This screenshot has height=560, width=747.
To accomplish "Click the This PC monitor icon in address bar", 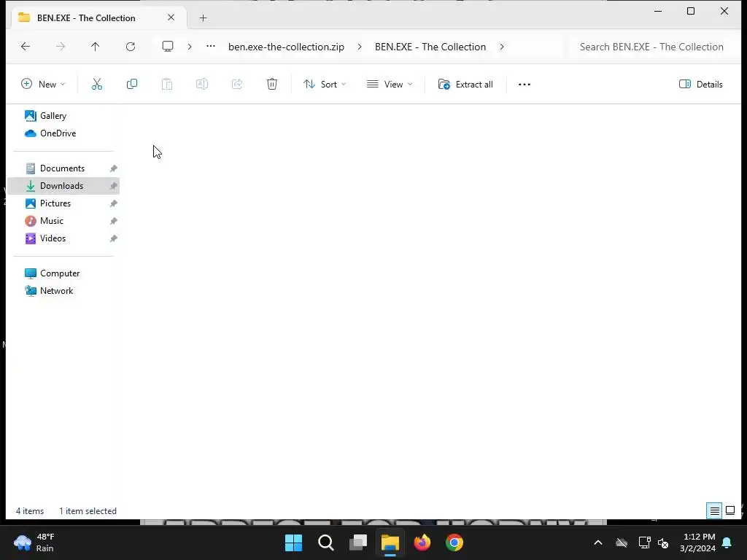I will [x=168, y=46].
